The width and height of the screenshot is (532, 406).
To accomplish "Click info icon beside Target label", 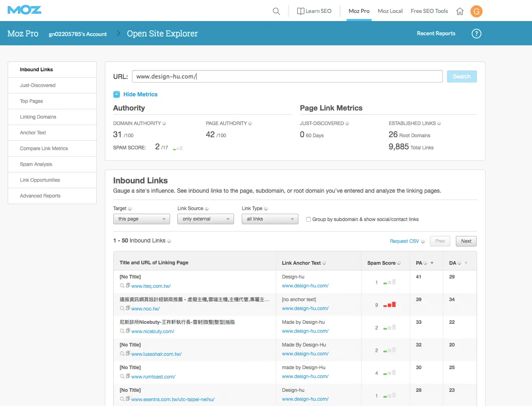I will coord(130,209).
